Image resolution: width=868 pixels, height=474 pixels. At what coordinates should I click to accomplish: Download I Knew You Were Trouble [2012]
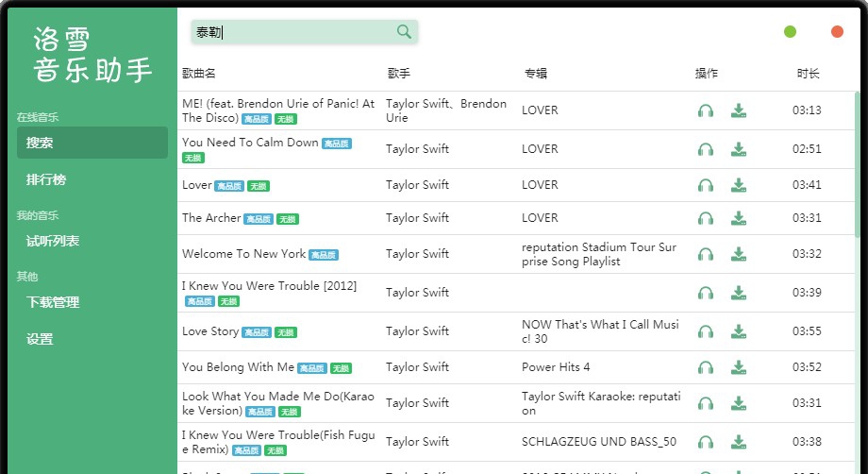coord(739,293)
